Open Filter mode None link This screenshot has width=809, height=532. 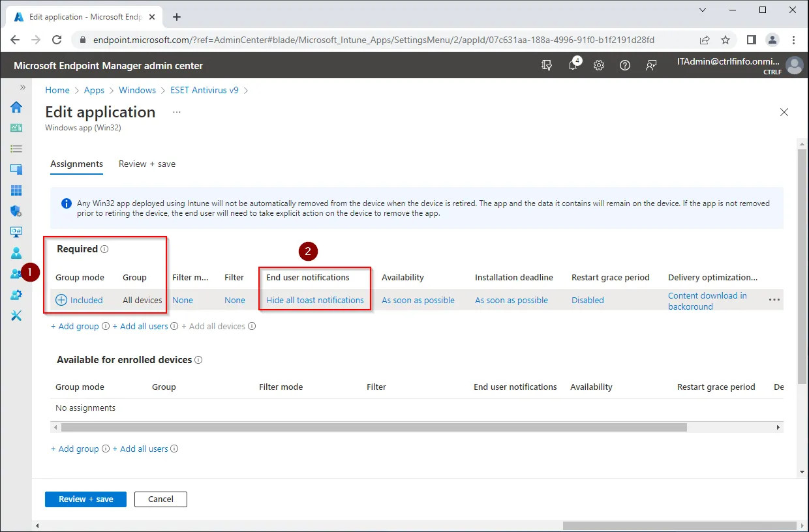click(183, 301)
